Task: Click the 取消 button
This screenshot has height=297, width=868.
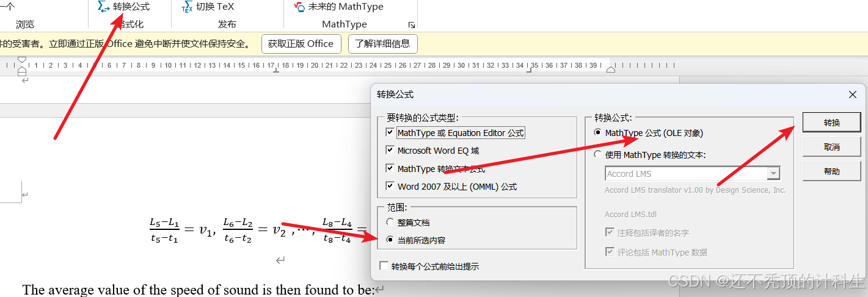Action: (832, 147)
